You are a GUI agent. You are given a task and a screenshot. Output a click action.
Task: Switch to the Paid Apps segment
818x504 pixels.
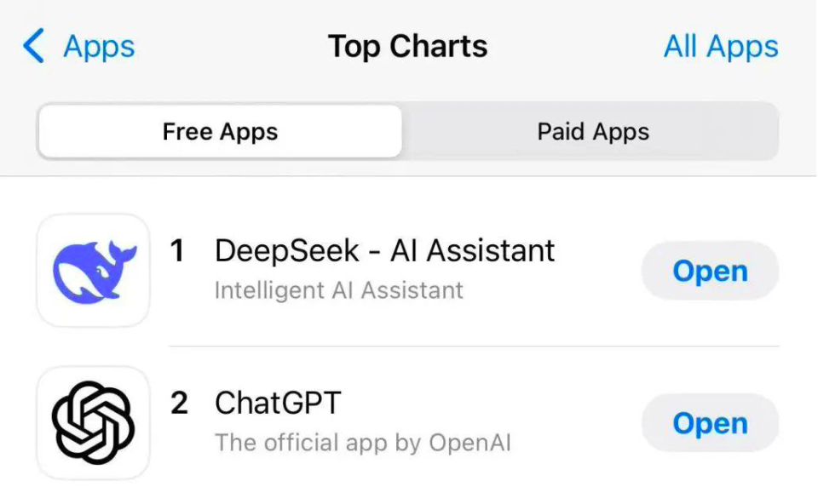(x=593, y=131)
